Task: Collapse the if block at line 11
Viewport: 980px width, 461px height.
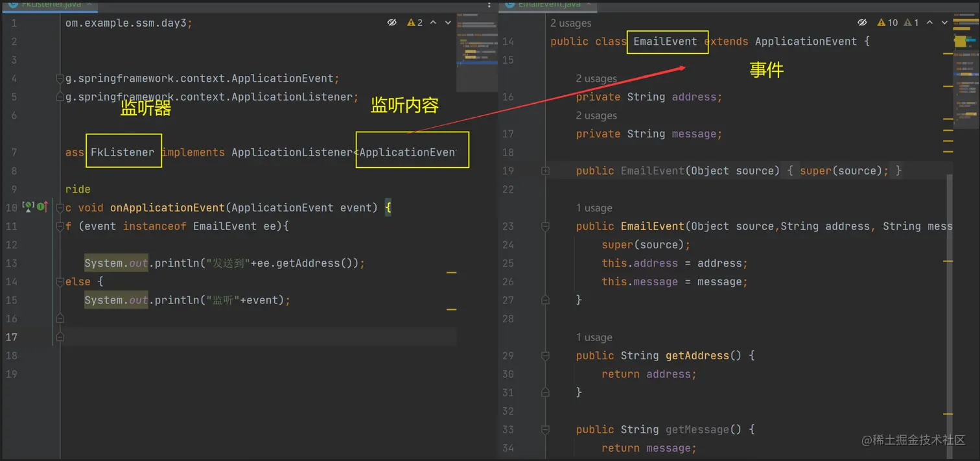Action: [x=60, y=226]
